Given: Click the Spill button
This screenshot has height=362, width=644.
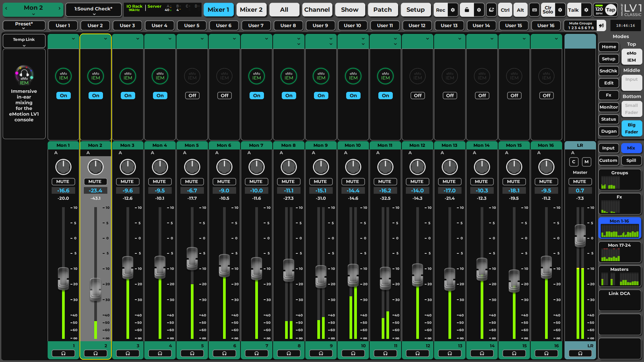Looking at the screenshot, I should click(x=631, y=161).
